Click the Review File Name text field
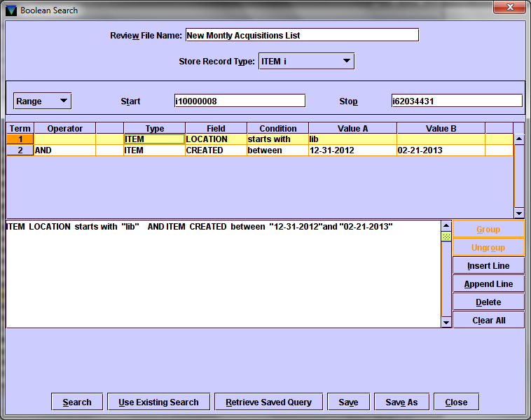Screen dimensions: 531x420 [301, 35]
